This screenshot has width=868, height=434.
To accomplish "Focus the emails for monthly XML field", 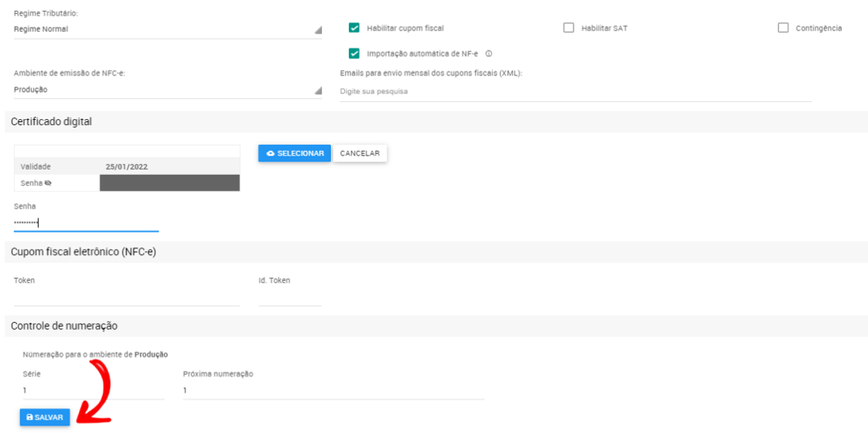I will pyautogui.click(x=575, y=92).
